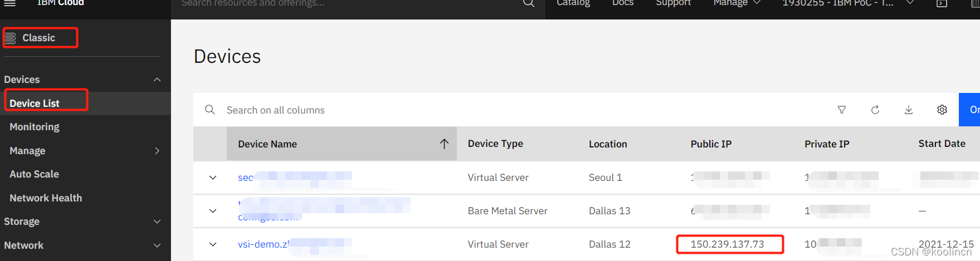Open the hamburger navigation menu

9,3
